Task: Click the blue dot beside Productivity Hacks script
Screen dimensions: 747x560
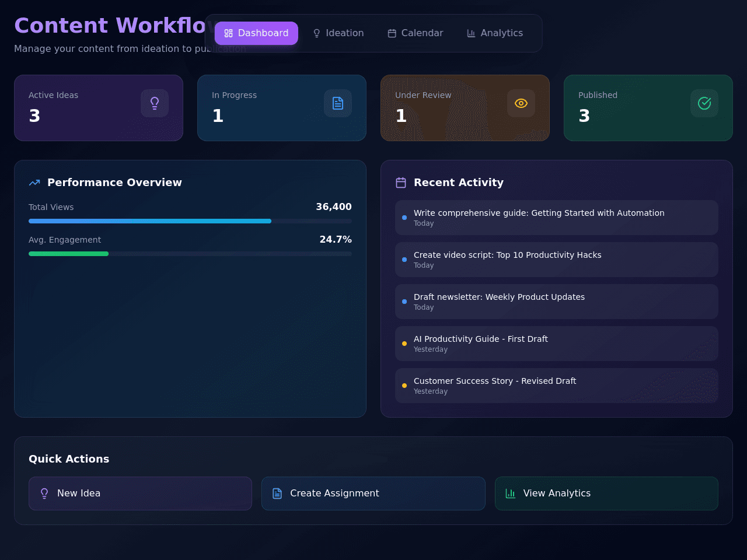Action: [404, 260]
